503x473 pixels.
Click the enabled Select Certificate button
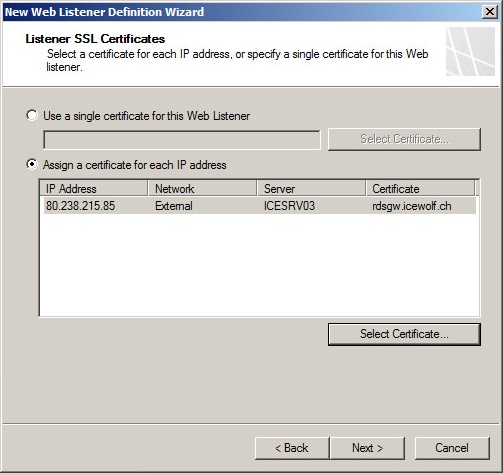click(404, 334)
